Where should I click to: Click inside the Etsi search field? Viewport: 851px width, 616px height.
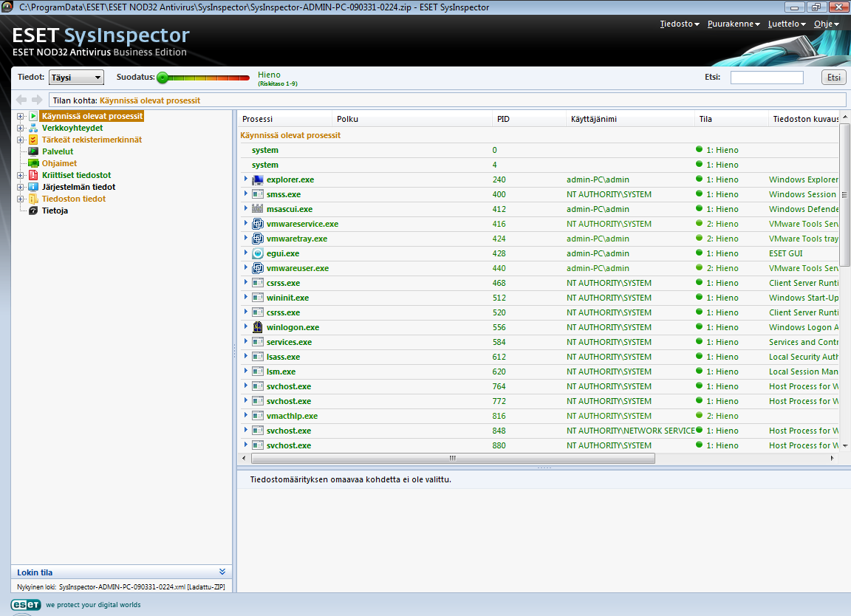click(766, 78)
